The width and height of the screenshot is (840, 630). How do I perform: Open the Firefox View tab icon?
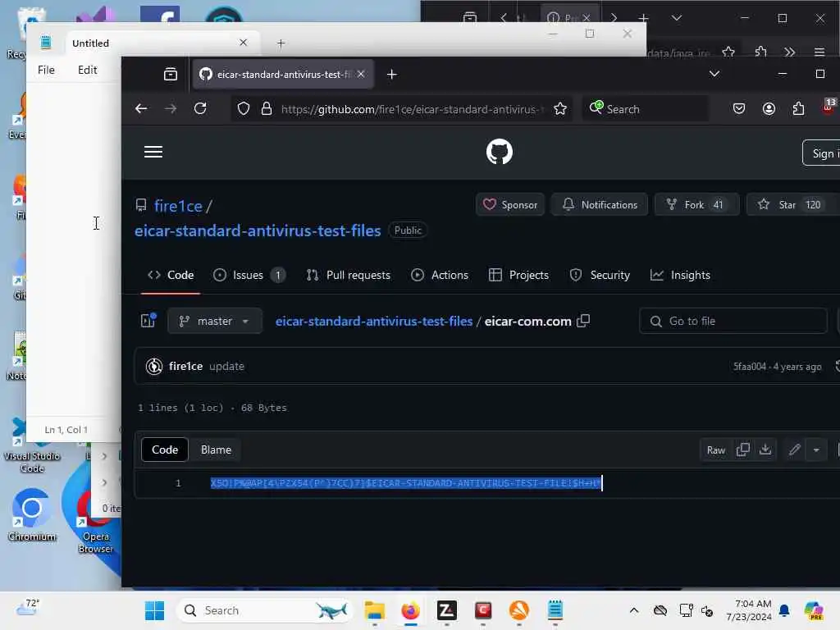point(171,75)
